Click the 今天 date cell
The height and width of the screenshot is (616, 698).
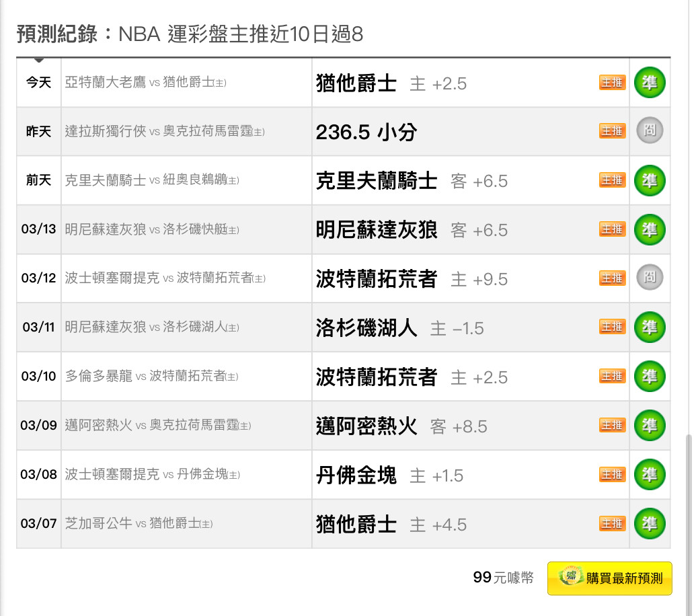tap(39, 82)
